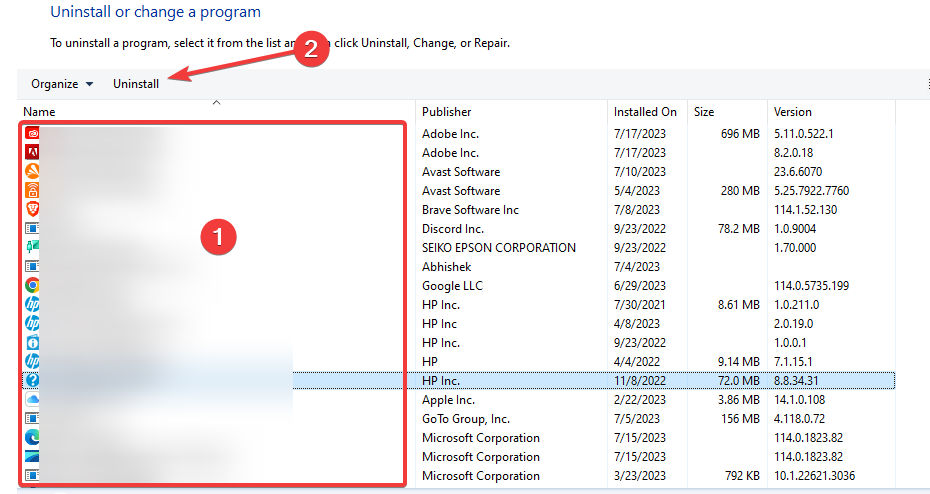930x494 pixels.
Task: Select the install date 7/30/2021
Action: (x=639, y=304)
